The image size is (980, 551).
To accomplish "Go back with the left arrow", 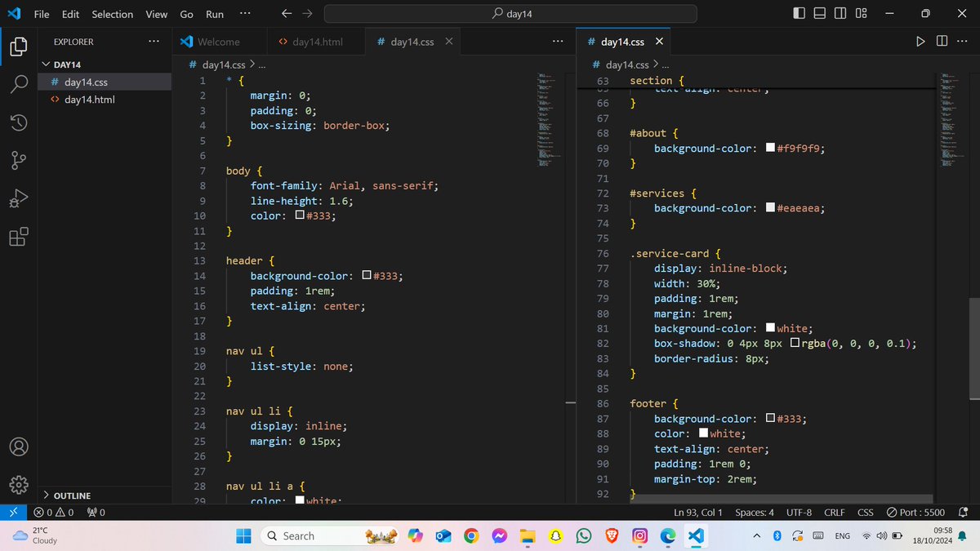I will coord(286,14).
